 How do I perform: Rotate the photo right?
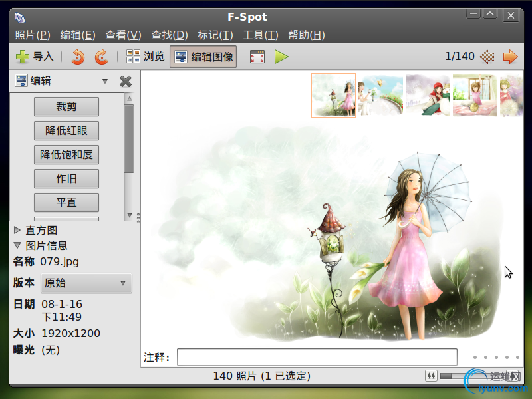click(x=101, y=56)
